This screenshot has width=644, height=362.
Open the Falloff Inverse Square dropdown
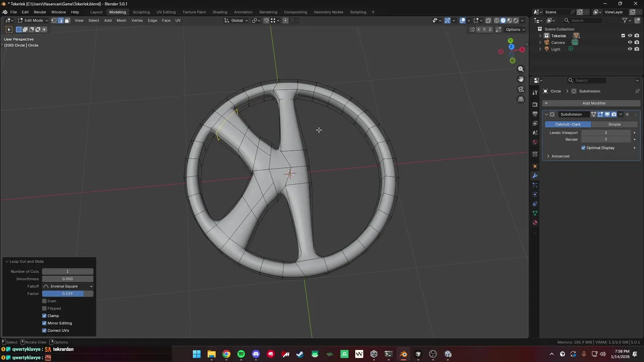point(68,286)
